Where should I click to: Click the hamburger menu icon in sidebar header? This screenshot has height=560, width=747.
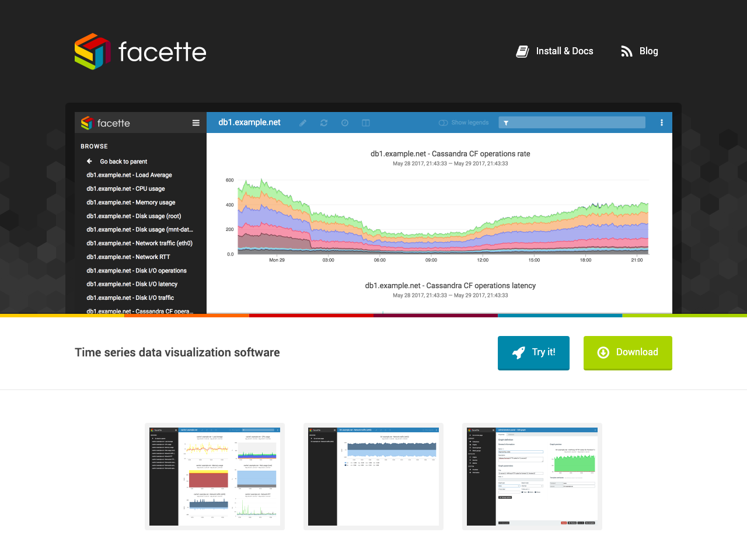coord(196,123)
